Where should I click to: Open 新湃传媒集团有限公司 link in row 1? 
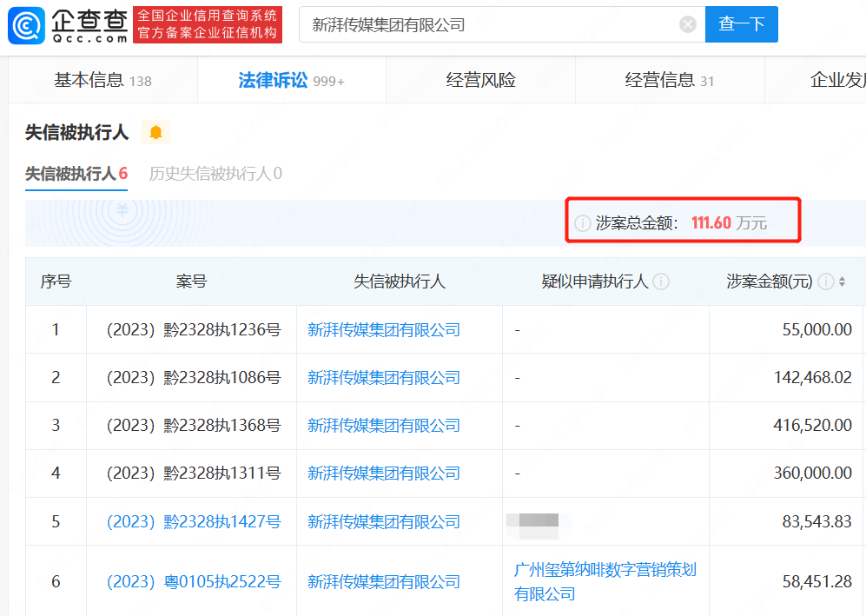point(384,330)
